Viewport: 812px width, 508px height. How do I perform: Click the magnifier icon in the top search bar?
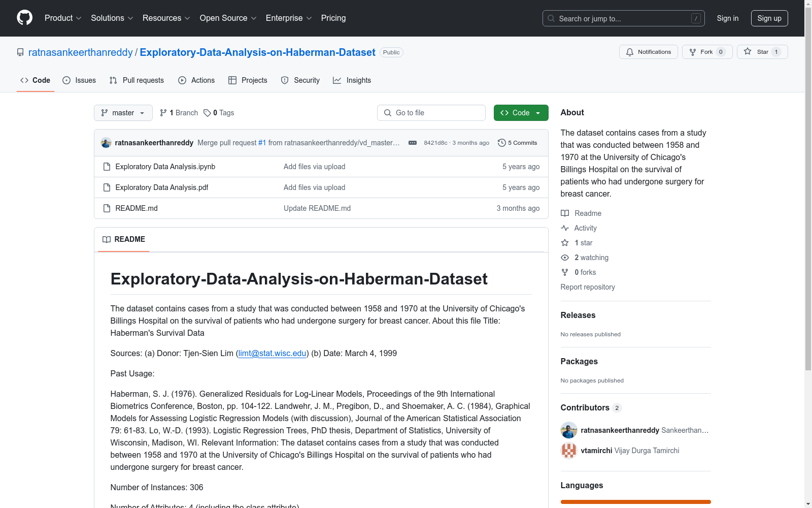point(551,18)
